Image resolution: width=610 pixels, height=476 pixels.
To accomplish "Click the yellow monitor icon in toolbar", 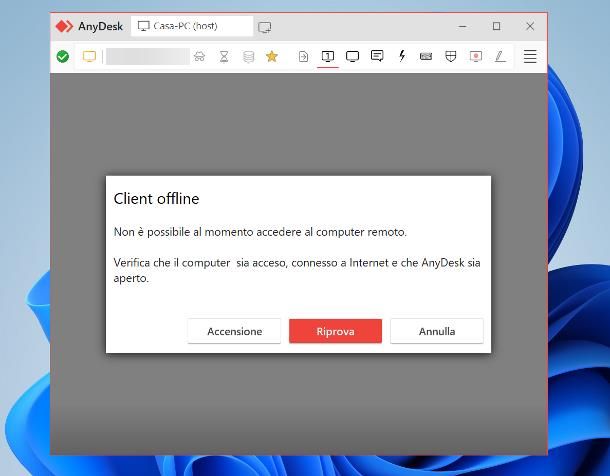I will (x=89, y=56).
